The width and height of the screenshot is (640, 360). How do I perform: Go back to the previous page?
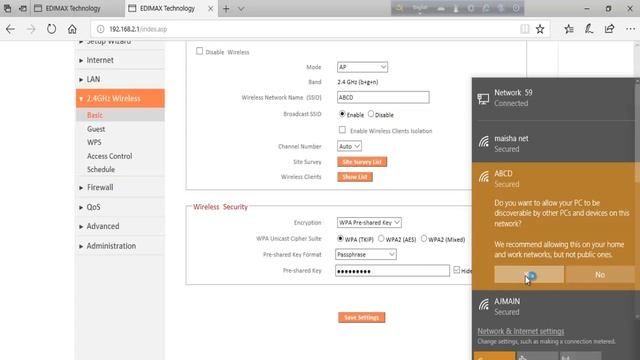click(x=10, y=29)
